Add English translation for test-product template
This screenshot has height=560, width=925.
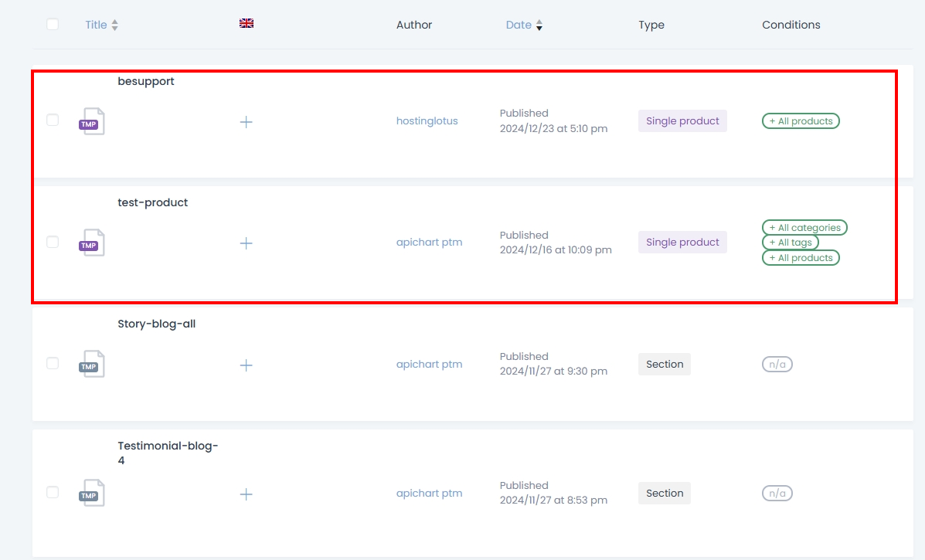point(246,243)
